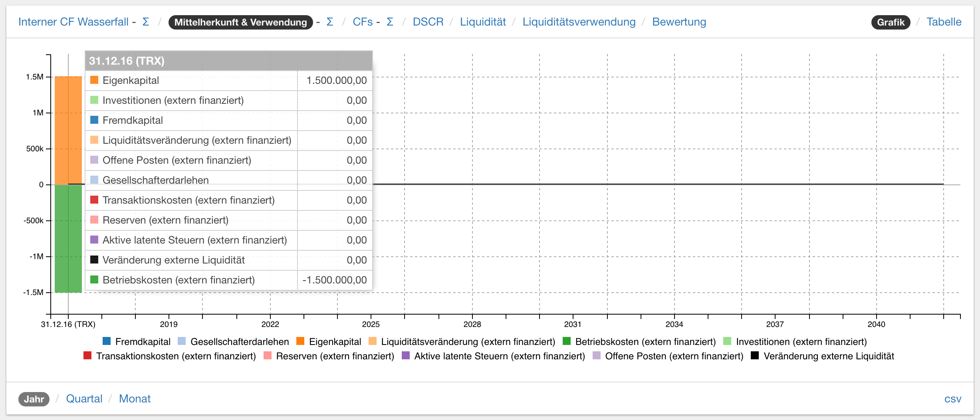Viewport: 980px width, 420px height.
Task: Click the sigma icon after Mittelherkunft & Verwendung
Action: 329,22
